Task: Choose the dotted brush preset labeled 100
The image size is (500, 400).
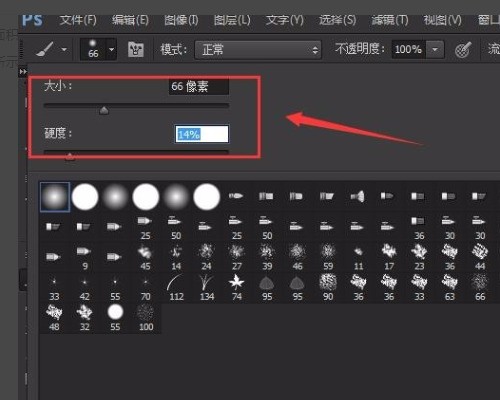Action: [x=146, y=318]
